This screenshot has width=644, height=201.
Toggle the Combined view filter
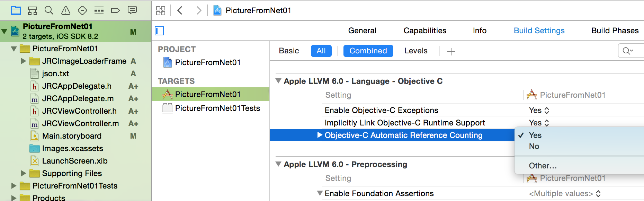[368, 51]
